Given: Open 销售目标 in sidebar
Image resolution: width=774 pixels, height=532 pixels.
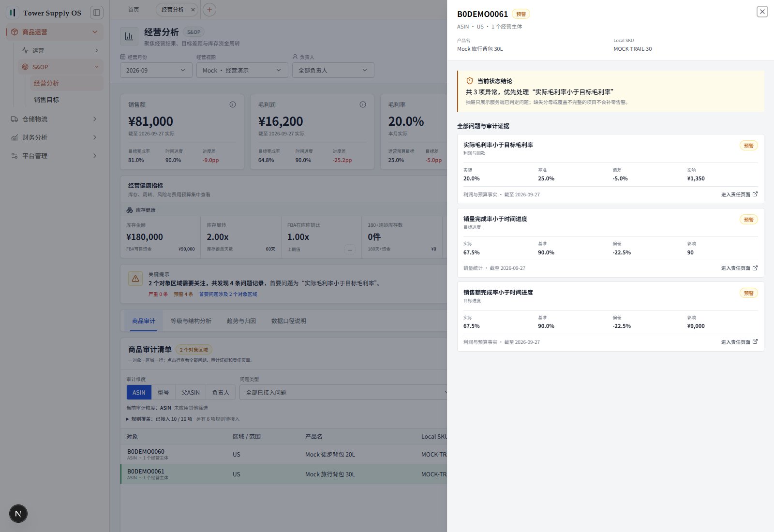Looking at the screenshot, I should coord(46,100).
